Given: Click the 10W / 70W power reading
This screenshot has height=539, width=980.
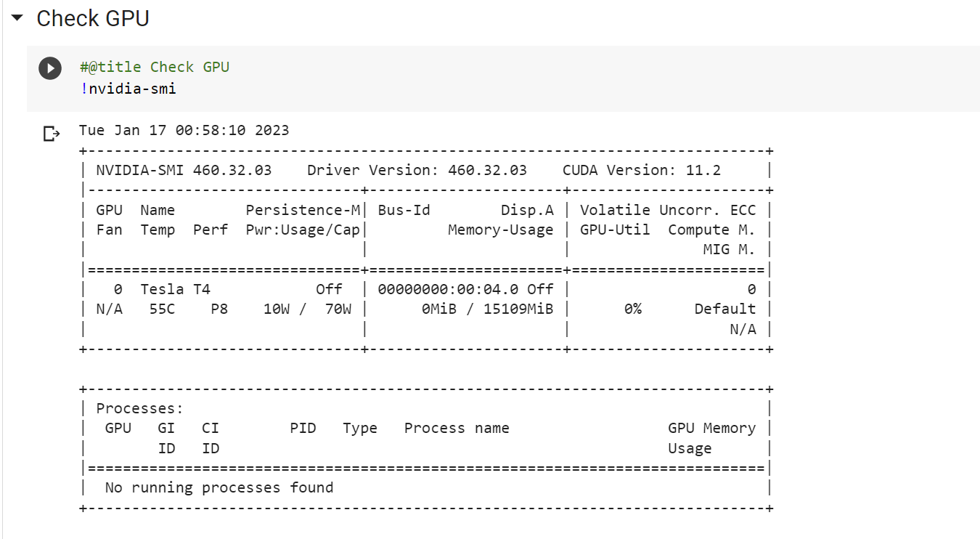Looking at the screenshot, I should 307,309.
